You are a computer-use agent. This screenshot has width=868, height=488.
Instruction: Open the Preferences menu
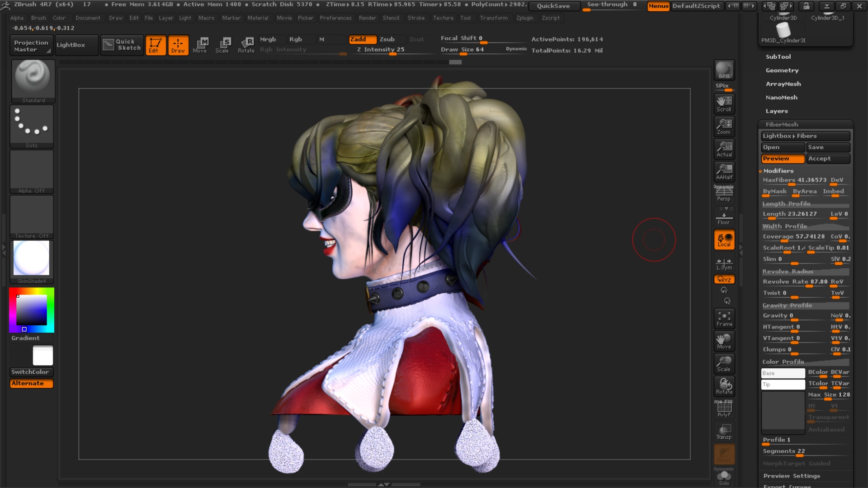(335, 18)
